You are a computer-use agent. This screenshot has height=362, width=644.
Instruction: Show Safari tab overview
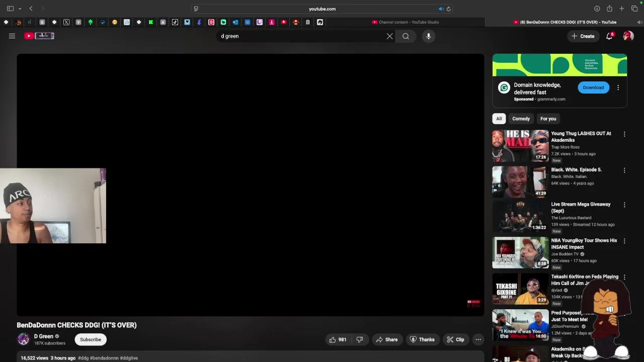[634, 9]
